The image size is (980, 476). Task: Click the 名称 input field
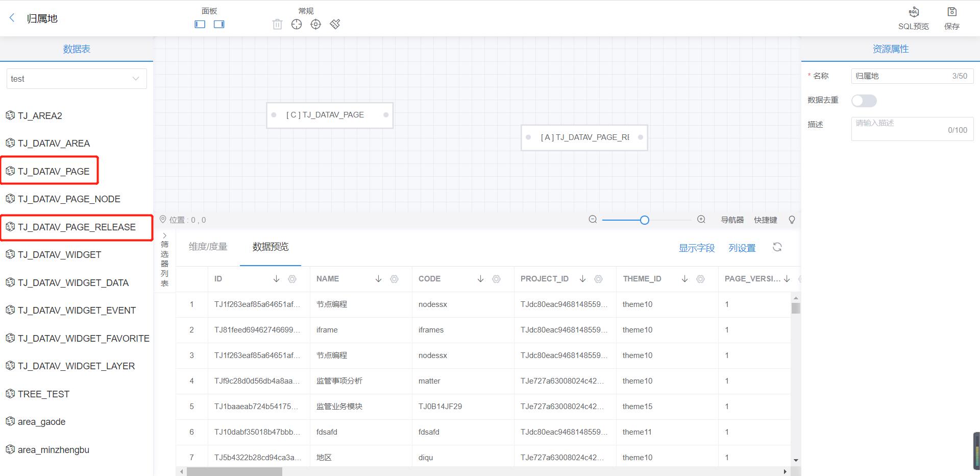912,76
